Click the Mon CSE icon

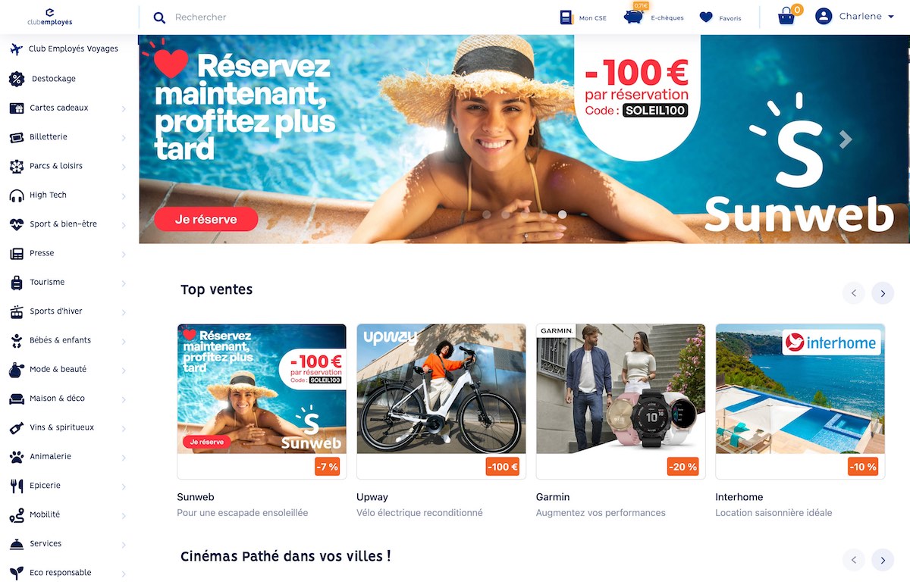[566, 17]
